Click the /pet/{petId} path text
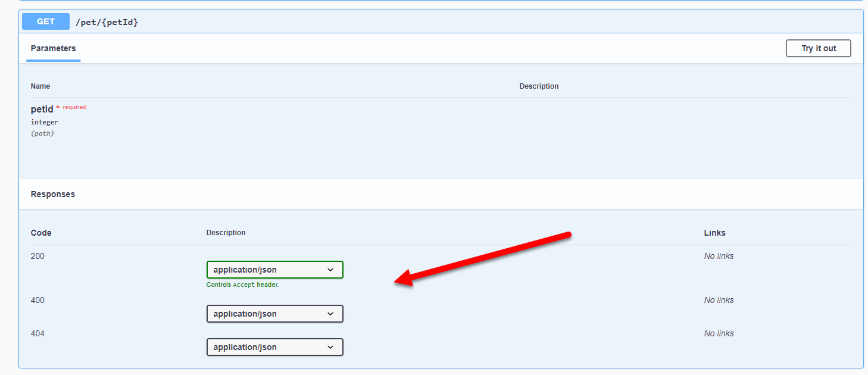This screenshot has height=375, width=868. click(x=107, y=22)
